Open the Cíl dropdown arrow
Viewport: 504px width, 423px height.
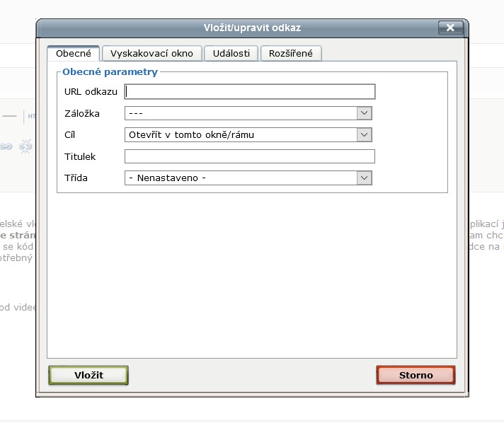coord(364,134)
